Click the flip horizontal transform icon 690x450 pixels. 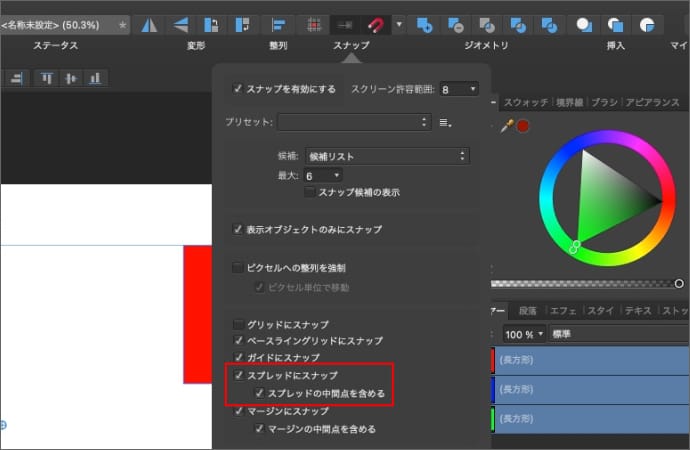tap(149, 23)
